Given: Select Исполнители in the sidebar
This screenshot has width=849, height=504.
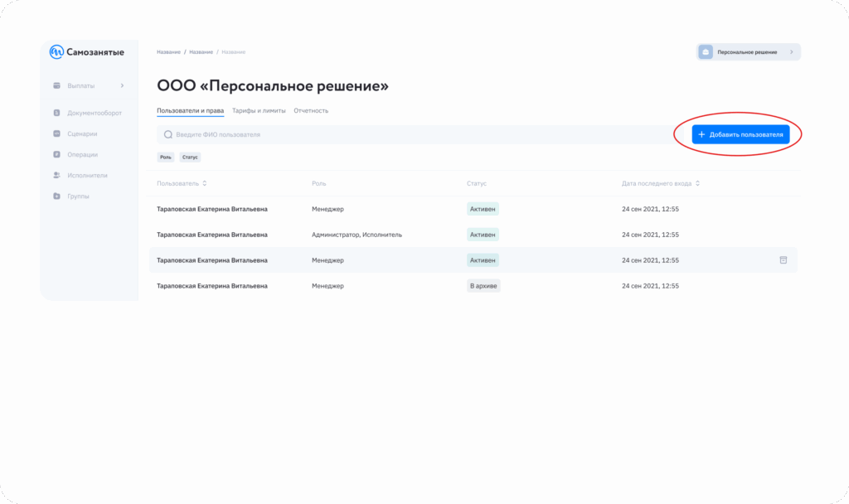Looking at the screenshot, I should pos(86,175).
